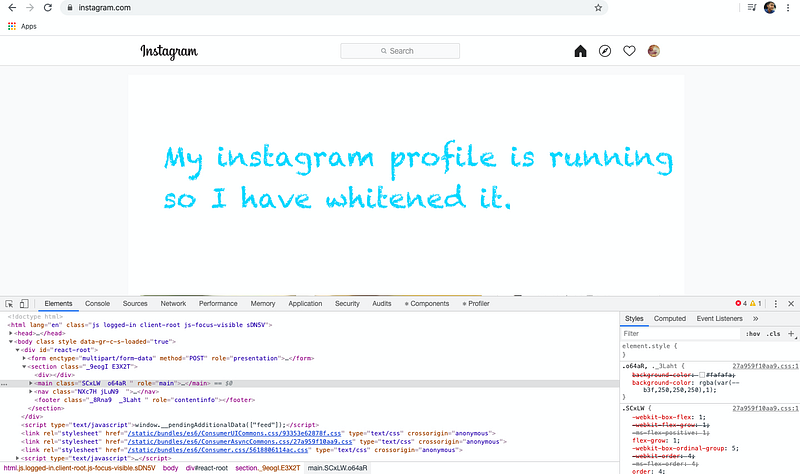Open the Event Listeners tab
The width and height of the screenshot is (800, 474).
click(x=719, y=318)
